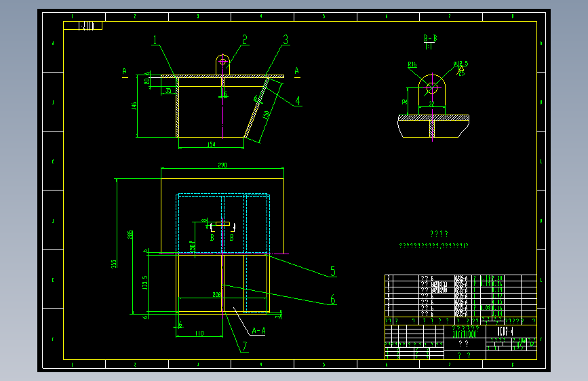Pick the 146 height dimension
588x381 pixels.
coord(134,106)
